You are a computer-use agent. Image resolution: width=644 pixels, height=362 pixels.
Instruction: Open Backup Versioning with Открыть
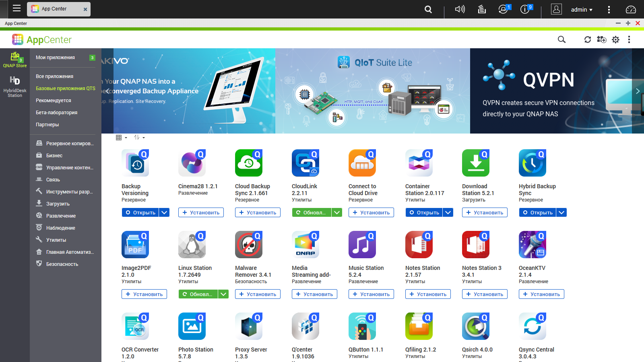coord(140,212)
